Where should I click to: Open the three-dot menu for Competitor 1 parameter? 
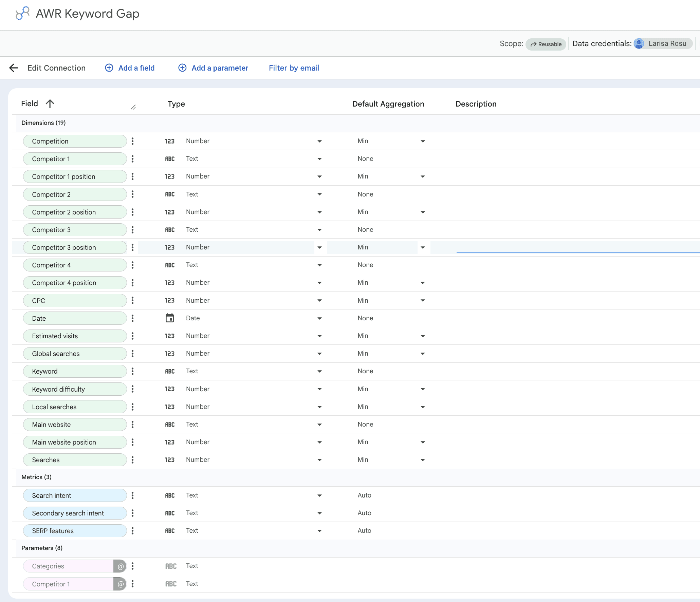pos(132,584)
